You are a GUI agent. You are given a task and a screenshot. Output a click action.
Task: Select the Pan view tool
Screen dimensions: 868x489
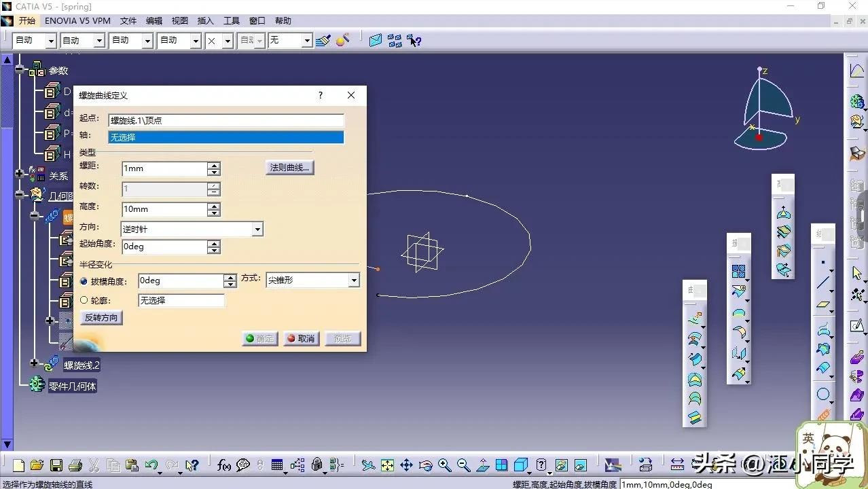click(x=406, y=465)
